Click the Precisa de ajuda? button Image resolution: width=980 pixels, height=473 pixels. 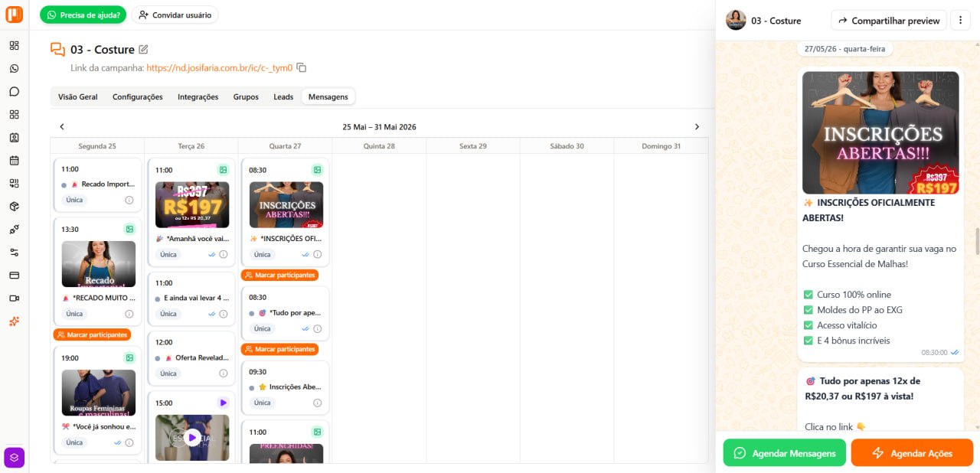click(x=83, y=15)
